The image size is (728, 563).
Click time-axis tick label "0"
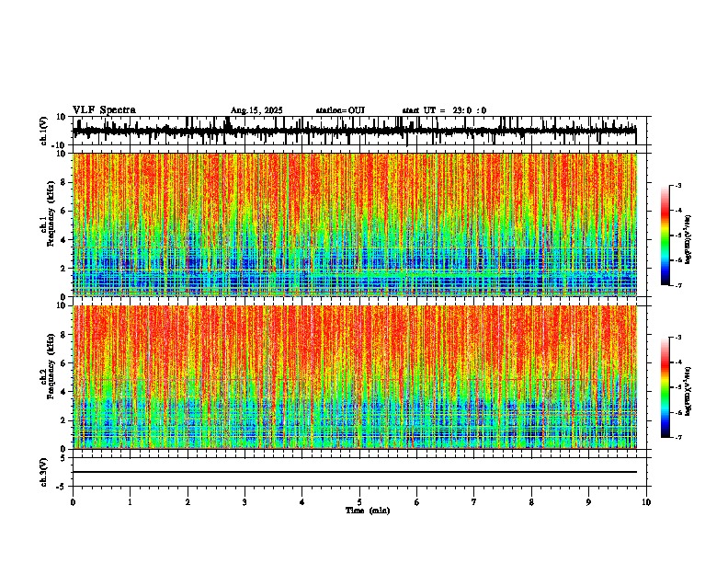[73, 502]
